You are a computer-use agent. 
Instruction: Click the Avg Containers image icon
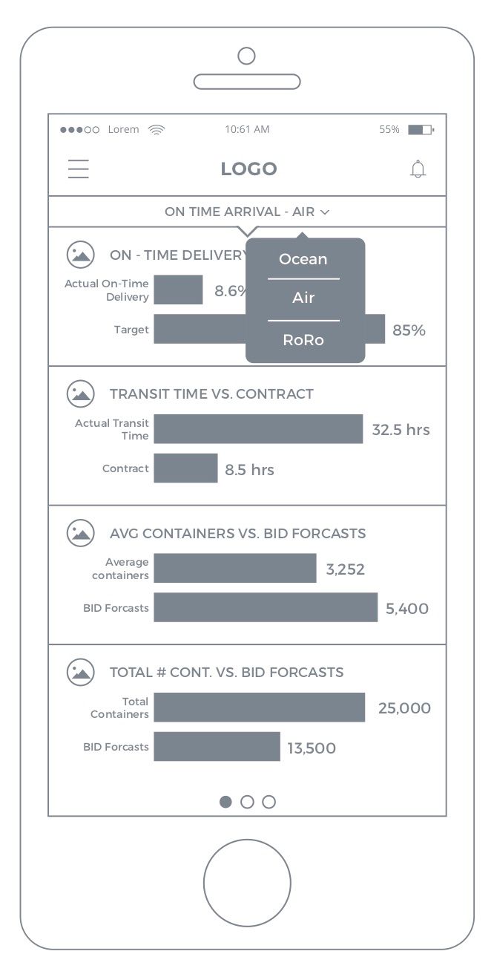81,532
